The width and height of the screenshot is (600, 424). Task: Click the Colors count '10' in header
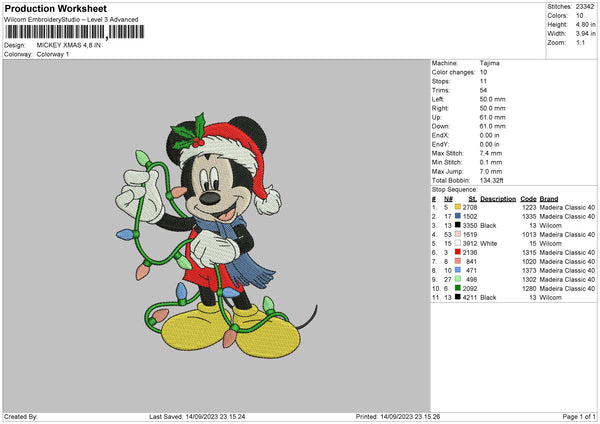(x=579, y=16)
